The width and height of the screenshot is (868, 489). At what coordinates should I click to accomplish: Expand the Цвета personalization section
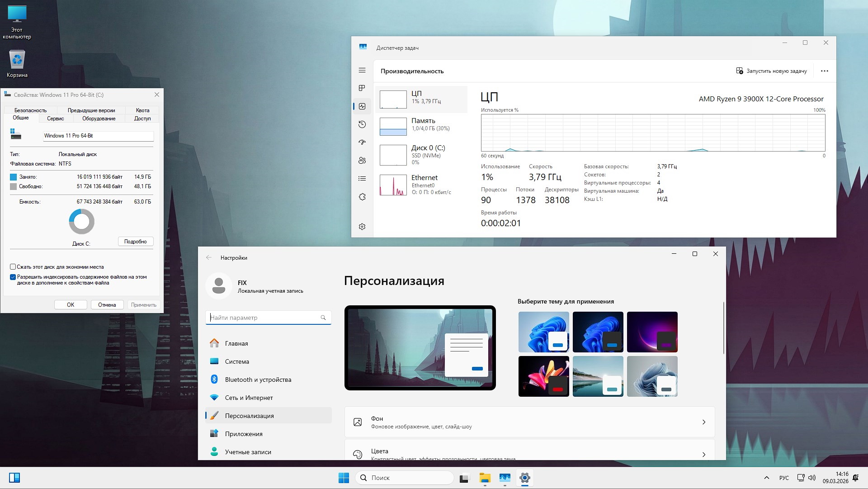click(528, 452)
